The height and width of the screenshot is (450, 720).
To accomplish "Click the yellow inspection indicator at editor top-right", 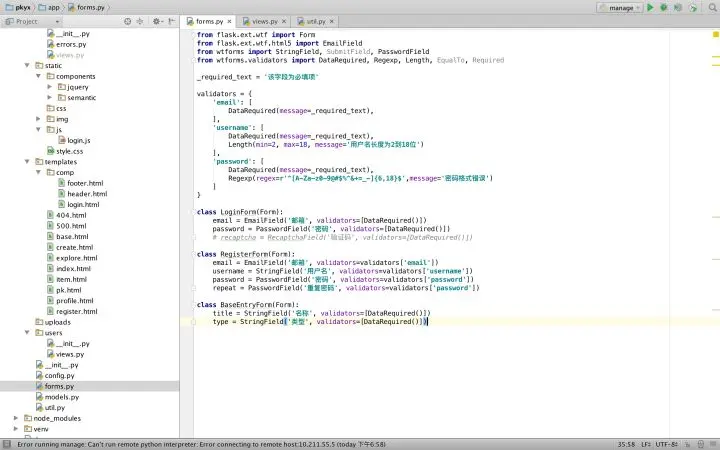I will (715, 34).
